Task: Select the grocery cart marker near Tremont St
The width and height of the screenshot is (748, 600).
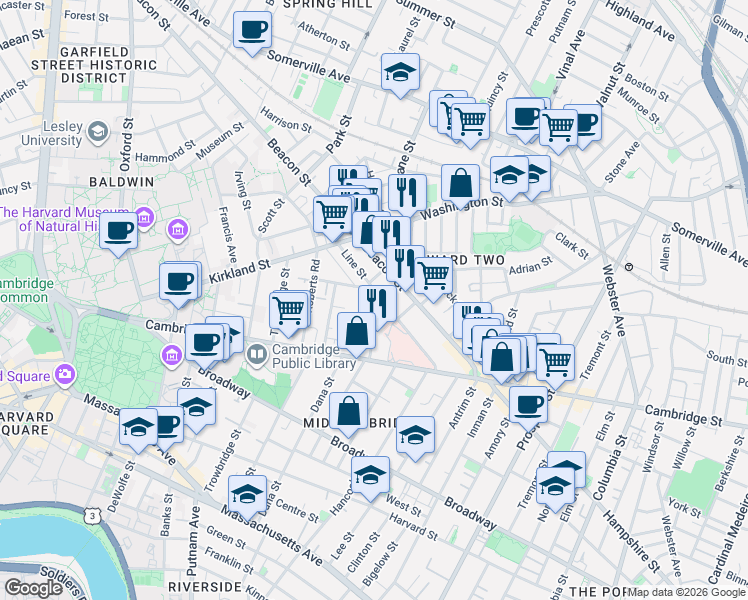Action: (555, 365)
